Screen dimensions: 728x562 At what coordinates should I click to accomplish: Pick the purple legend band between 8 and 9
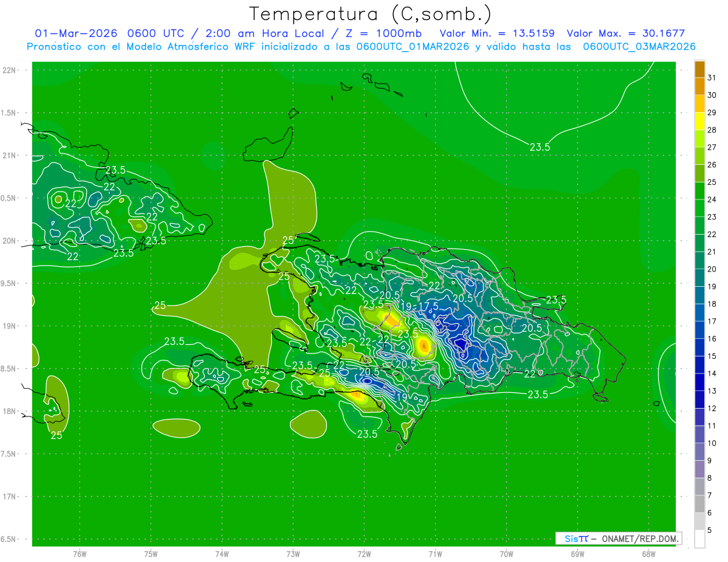pyautogui.click(x=699, y=469)
